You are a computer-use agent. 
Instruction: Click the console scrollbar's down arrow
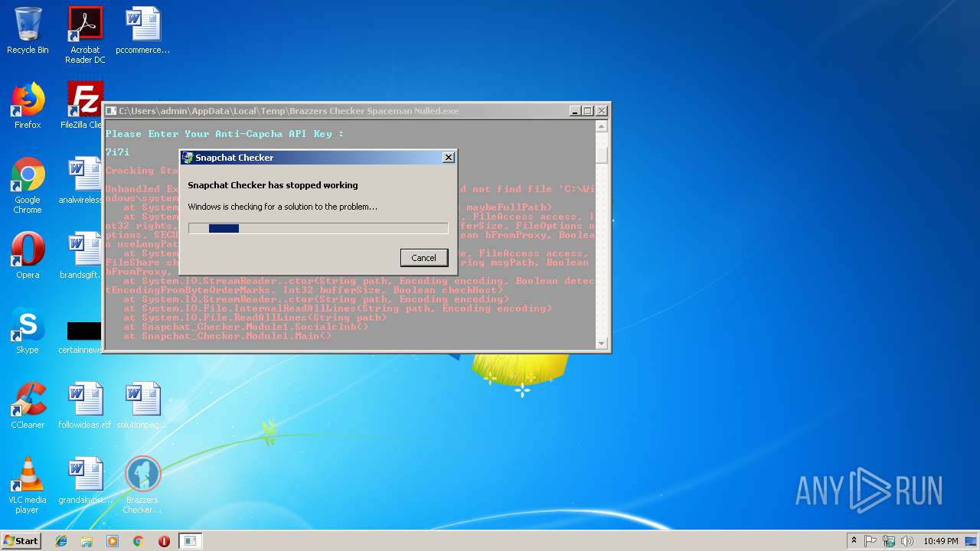point(602,343)
